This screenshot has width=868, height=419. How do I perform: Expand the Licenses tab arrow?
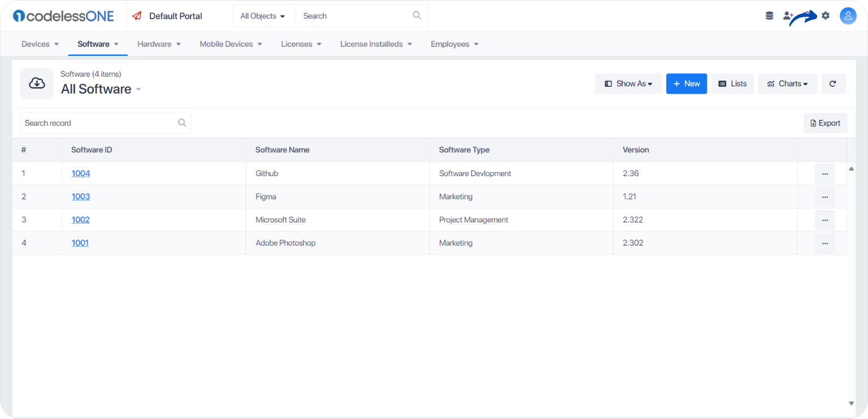point(319,44)
